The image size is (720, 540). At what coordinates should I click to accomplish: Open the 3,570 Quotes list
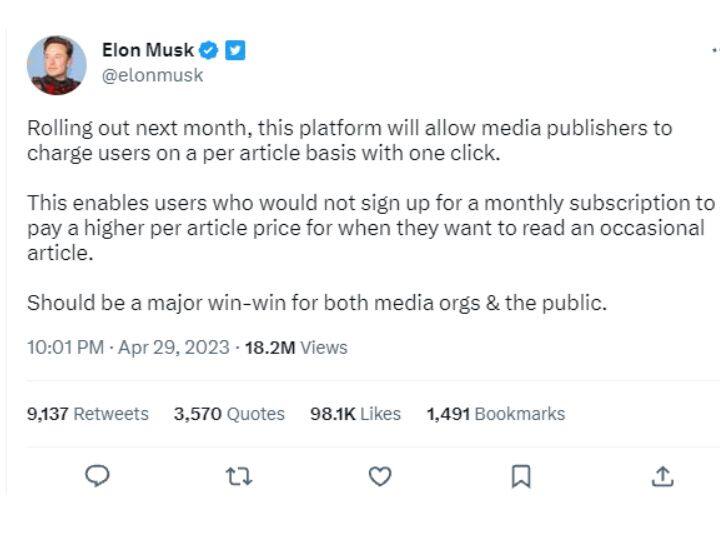point(229,414)
